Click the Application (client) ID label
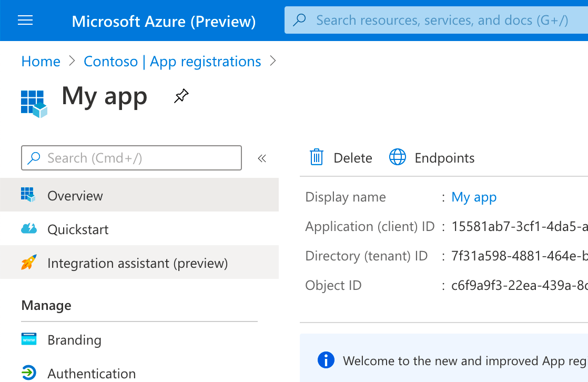Screen dimensions: 588x382 (x=370, y=227)
